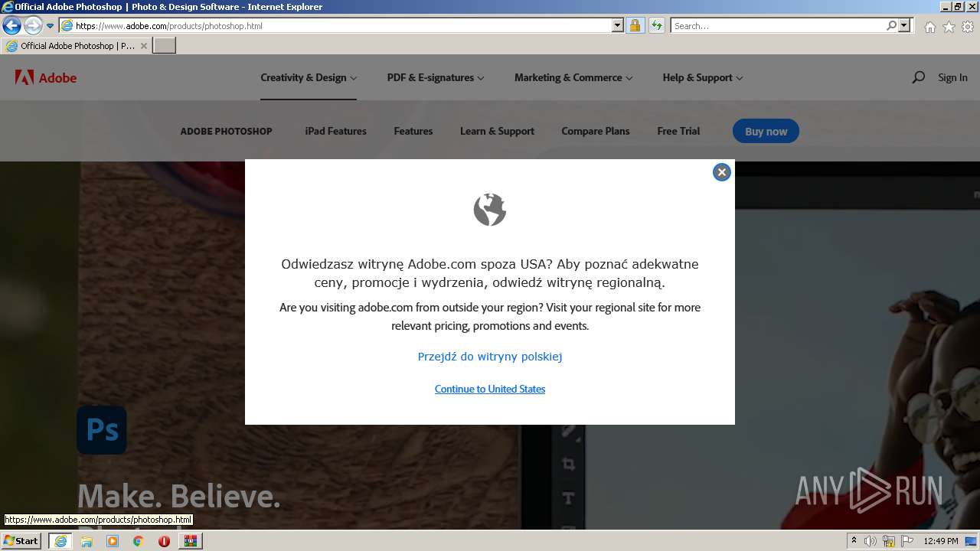Click the Photoshop Ps app icon
The height and width of the screenshot is (551, 980).
[x=102, y=430]
